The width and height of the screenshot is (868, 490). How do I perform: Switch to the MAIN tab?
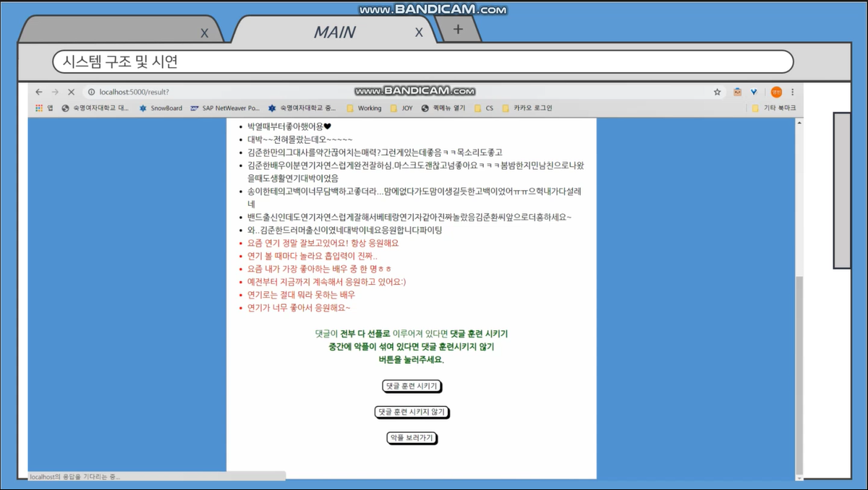(x=334, y=31)
